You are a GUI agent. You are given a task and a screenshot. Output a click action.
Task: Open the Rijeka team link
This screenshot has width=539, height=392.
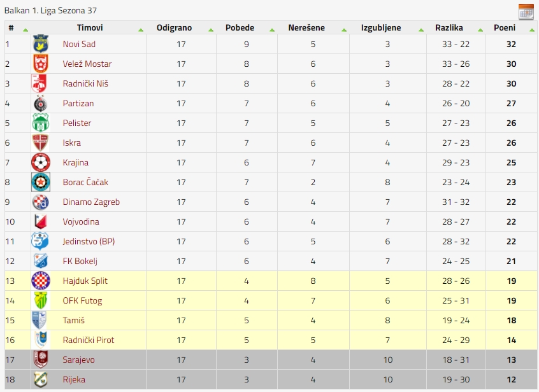(74, 380)
